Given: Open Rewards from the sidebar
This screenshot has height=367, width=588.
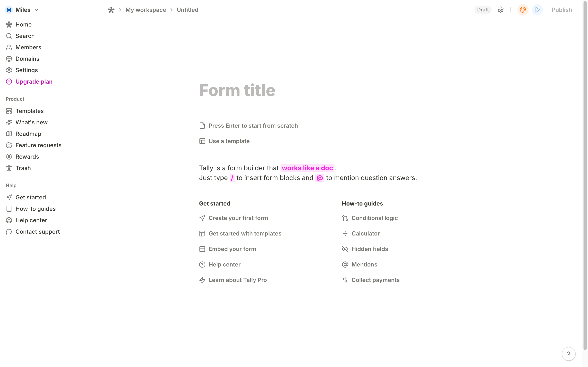Looking at the screenshot, I should [x=27, y=156].
